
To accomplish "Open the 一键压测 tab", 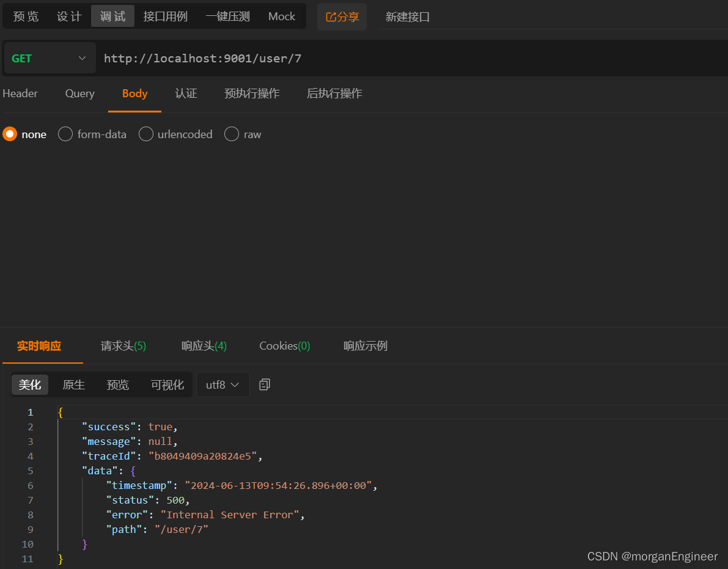I will coord(227,17).
